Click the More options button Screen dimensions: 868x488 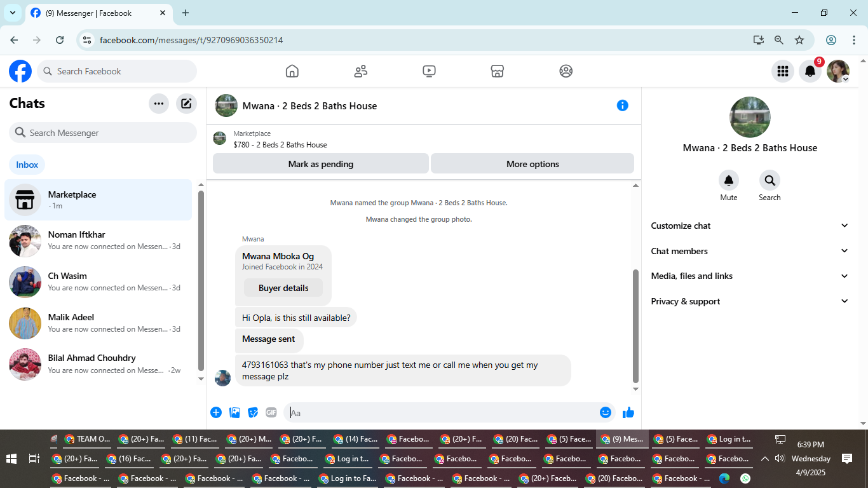point(532,164)
